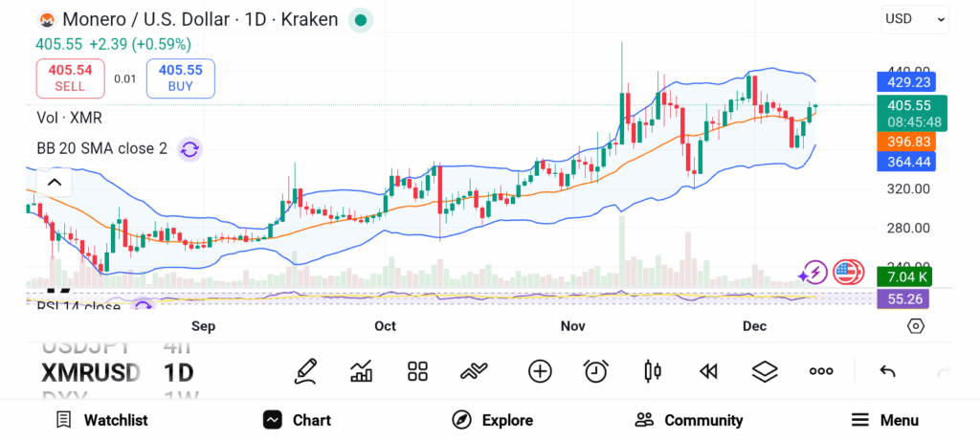
Task: Change the candlestick chart type
Action: coord(653,371)
